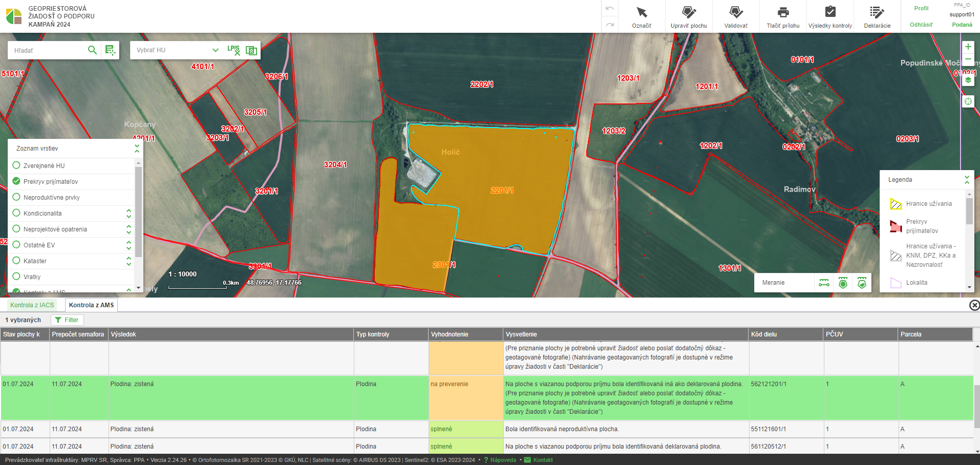Zoom out the map with minus

[968, 59]
